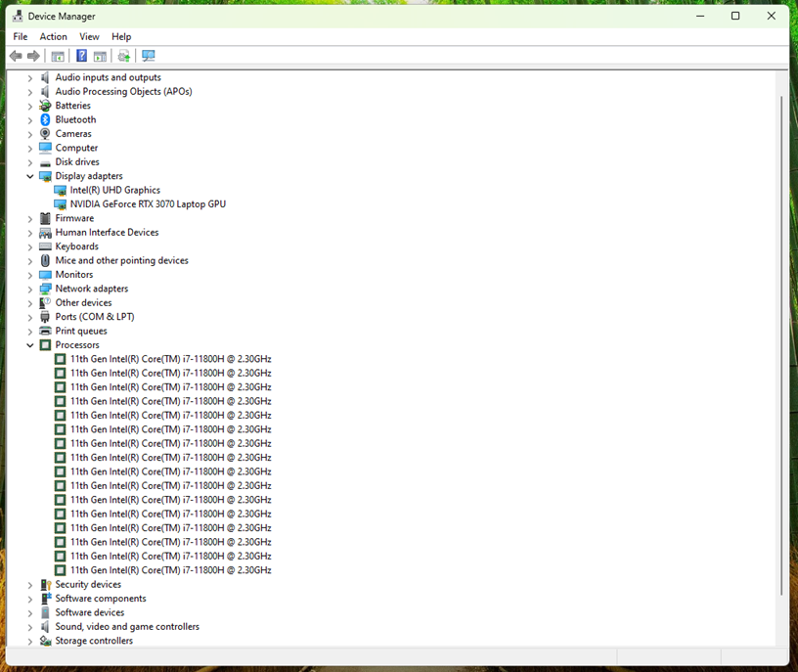
Task: Expand the Keyboards category
Action: [30, 246]
